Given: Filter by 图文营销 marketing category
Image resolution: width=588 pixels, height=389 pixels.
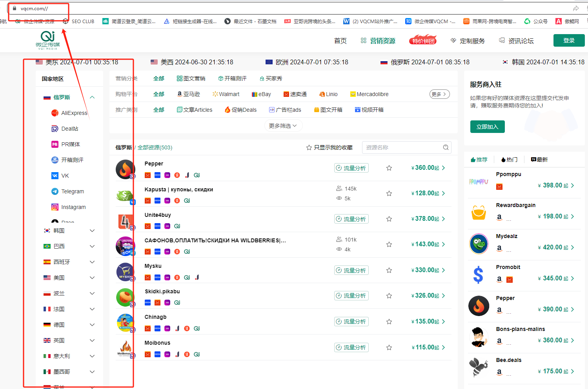Looking at the screenshot, I should pyautogui.click(x=191, y=78).
